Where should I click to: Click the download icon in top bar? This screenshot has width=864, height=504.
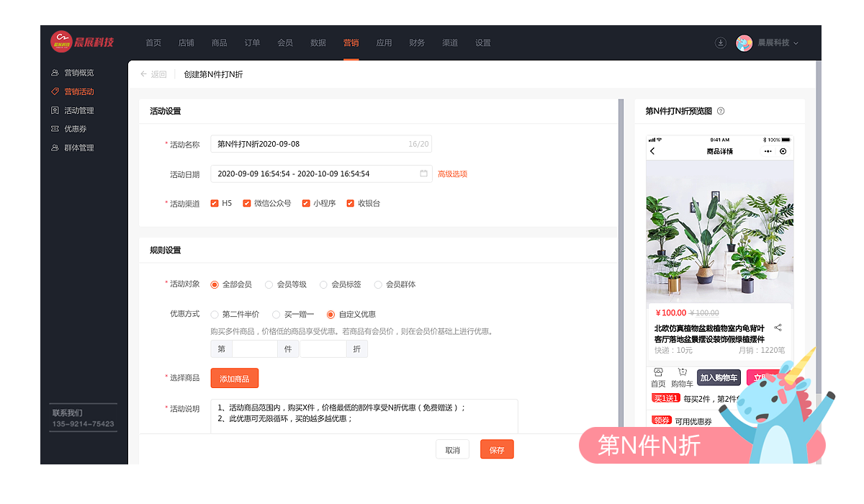[720, 42]
